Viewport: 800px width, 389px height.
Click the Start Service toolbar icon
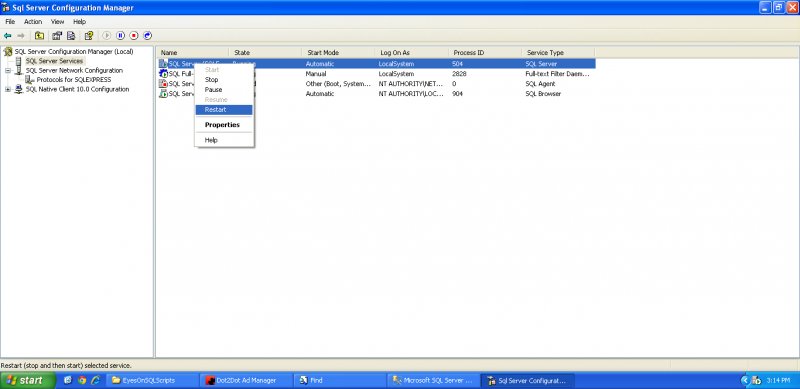pyautogui.click(x=107, y=36)
